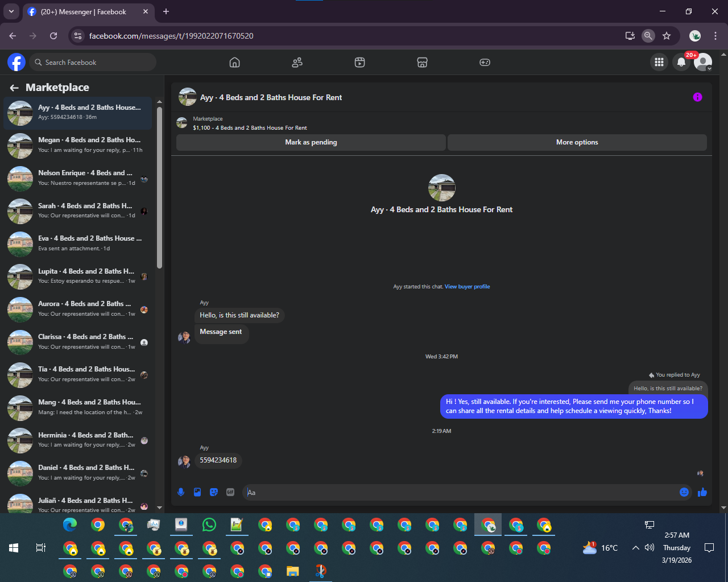The height and width of the screenshot is (582, 728).
Task: Open the Facebook menu grid icon
Action: 659,62
